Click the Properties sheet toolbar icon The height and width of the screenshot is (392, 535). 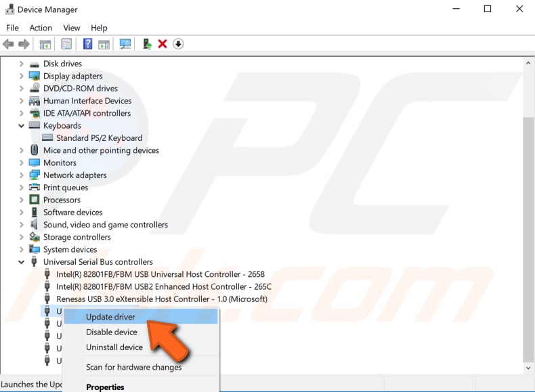[x=66, y=44]
